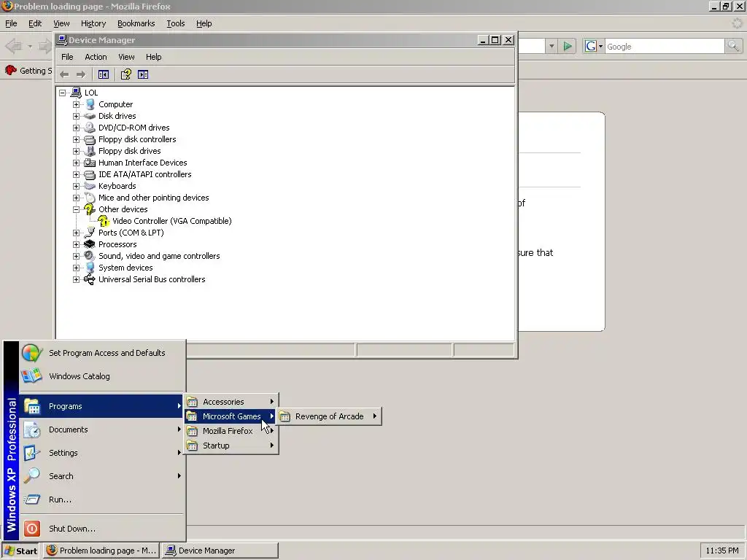Open Device Manager's Action menu
The width and height of the screenshot is (747, 560).
(96, 57)
